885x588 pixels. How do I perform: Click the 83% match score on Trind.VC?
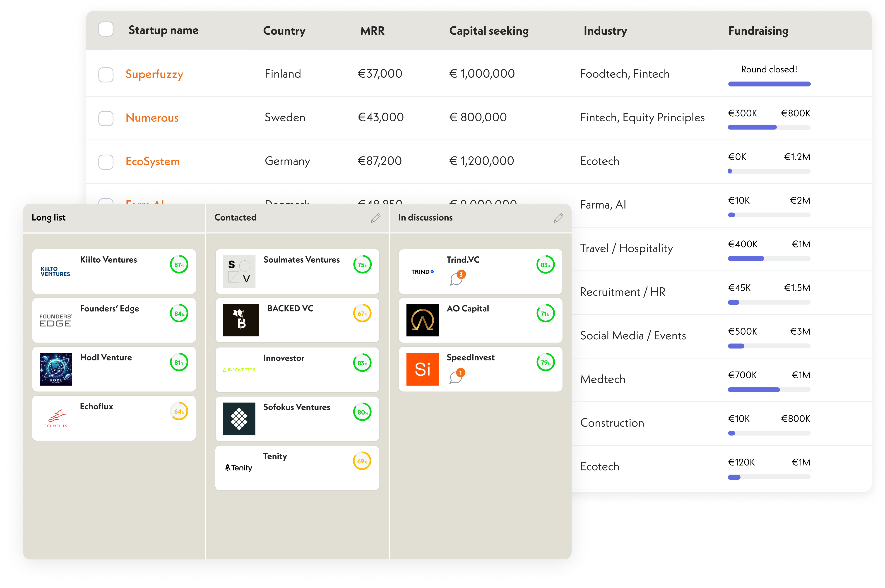545,265
